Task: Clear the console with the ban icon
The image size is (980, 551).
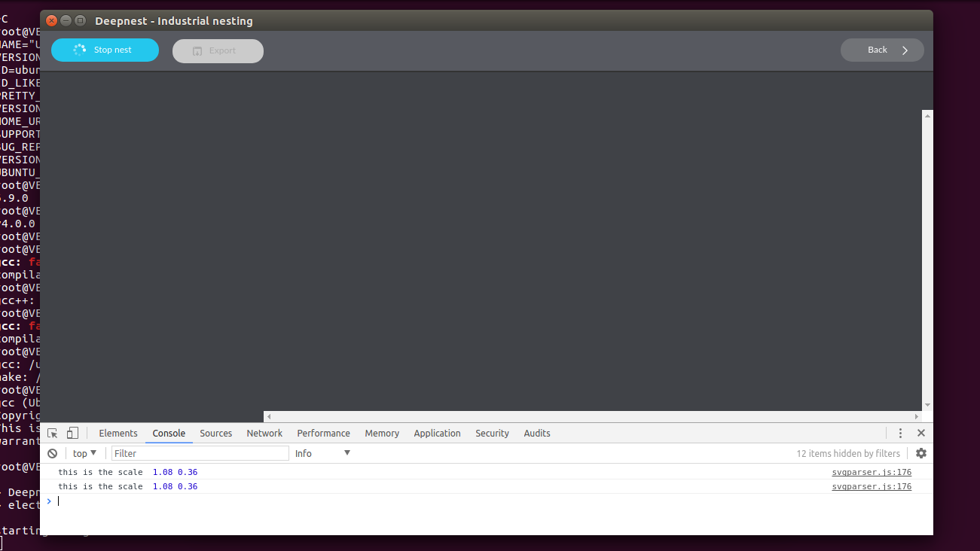Action: 53,453
